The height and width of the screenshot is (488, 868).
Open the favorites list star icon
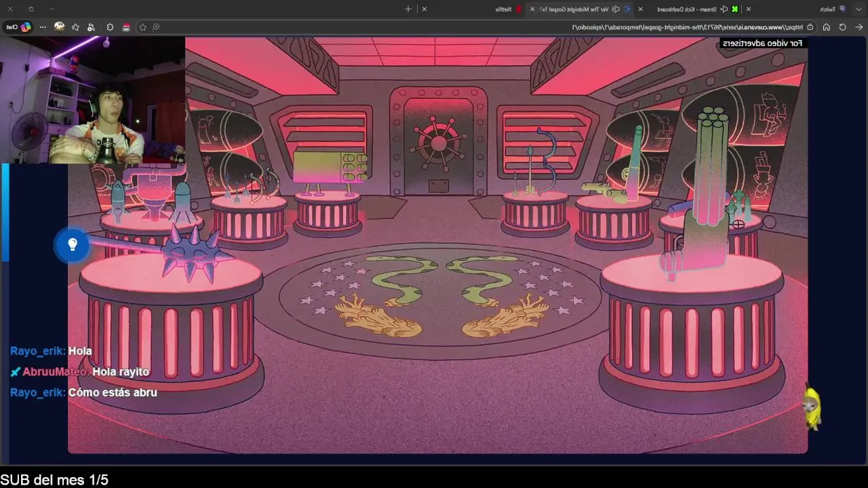[x=75, y=27]
